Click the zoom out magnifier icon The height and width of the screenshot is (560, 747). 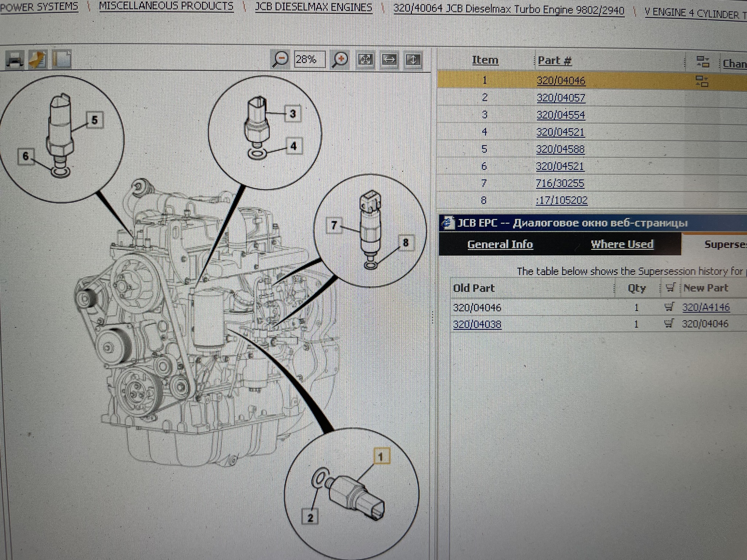tap(281, 59)
